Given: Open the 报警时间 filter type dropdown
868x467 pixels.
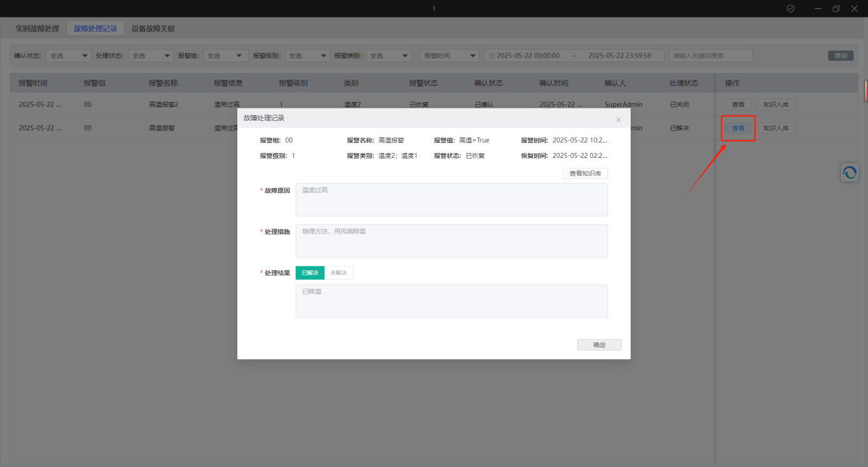Looking at the screenshot, I should [449, 56].
